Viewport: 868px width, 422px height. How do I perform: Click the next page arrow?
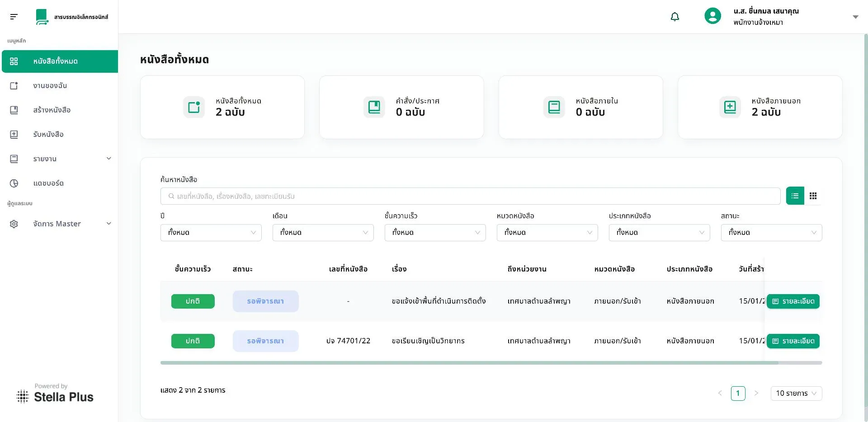point(756,394)
